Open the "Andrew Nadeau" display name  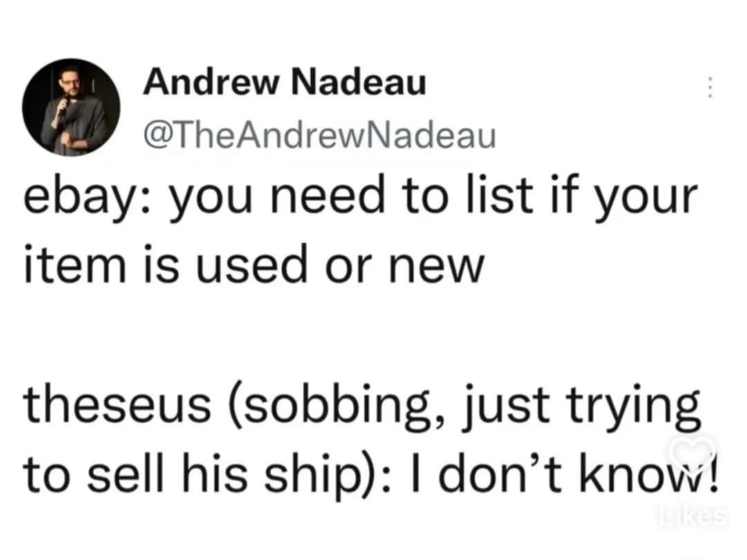[285, 84]
